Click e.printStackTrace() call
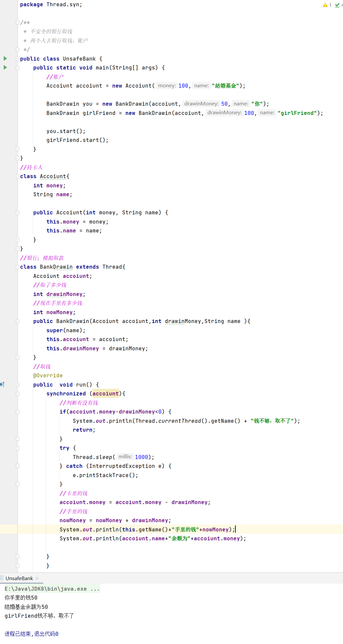Image resolution: width=343 pixels, height=644 pixels. (105, 475)
